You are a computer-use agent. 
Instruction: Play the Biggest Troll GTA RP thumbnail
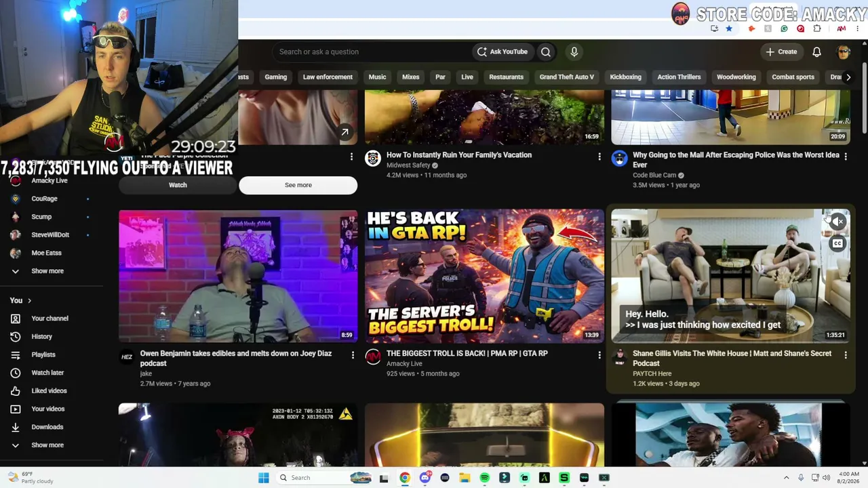pyautogui.click(x=484, y=276)
